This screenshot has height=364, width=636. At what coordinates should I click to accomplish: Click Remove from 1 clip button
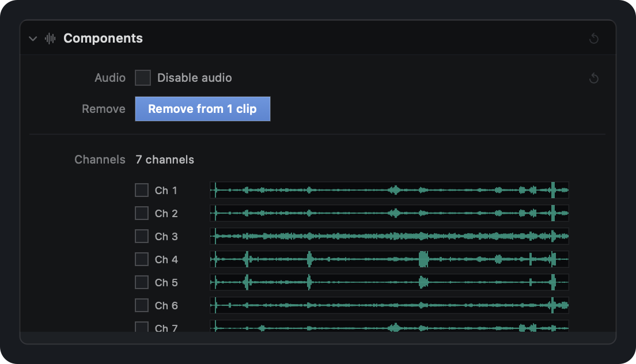pos(202,109)
